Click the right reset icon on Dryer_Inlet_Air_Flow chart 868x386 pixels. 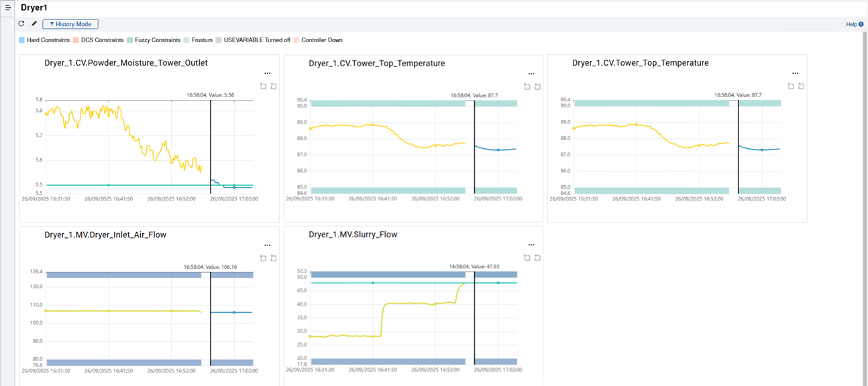[273, 257]
